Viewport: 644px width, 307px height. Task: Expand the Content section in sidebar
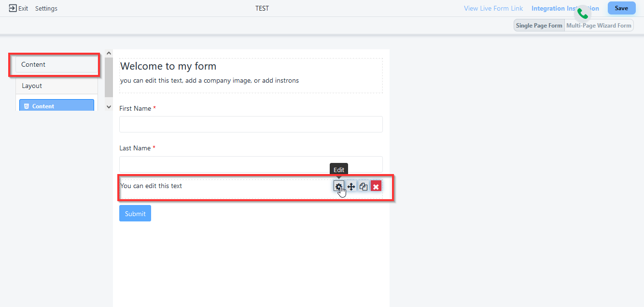point(56,65)
